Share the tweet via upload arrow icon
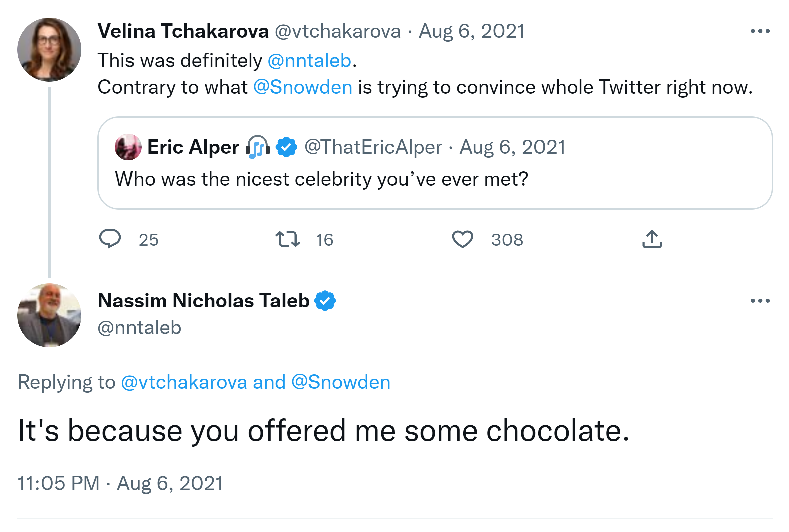Viewport: 789px width, 532px height. click(651, 239)
